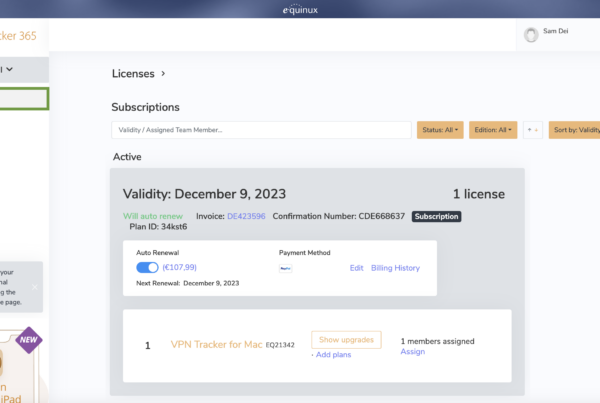Click the Subscription badge

tap(436, 217)
